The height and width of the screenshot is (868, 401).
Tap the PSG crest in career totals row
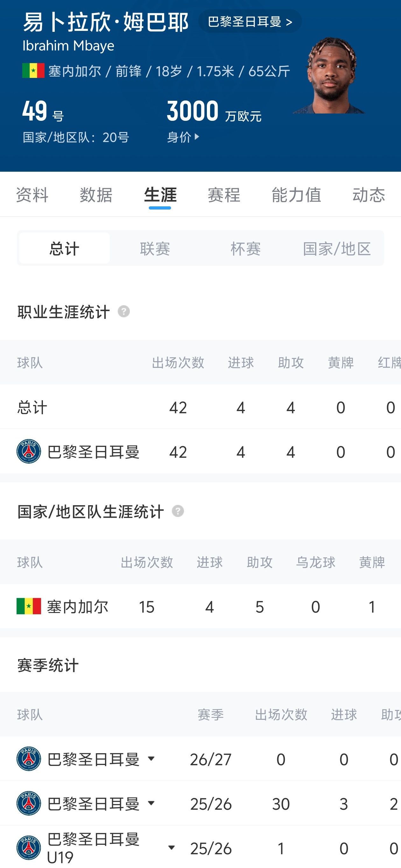pos(29,451)
